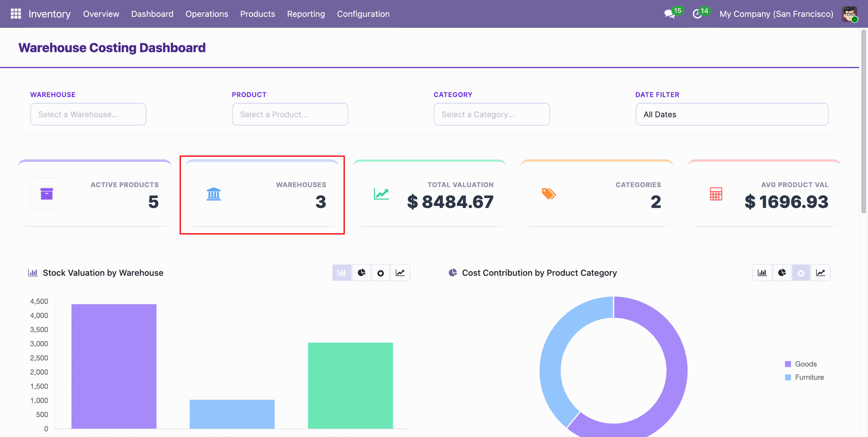Switch Stock Valuation chart to pie view

pos(362,273)
